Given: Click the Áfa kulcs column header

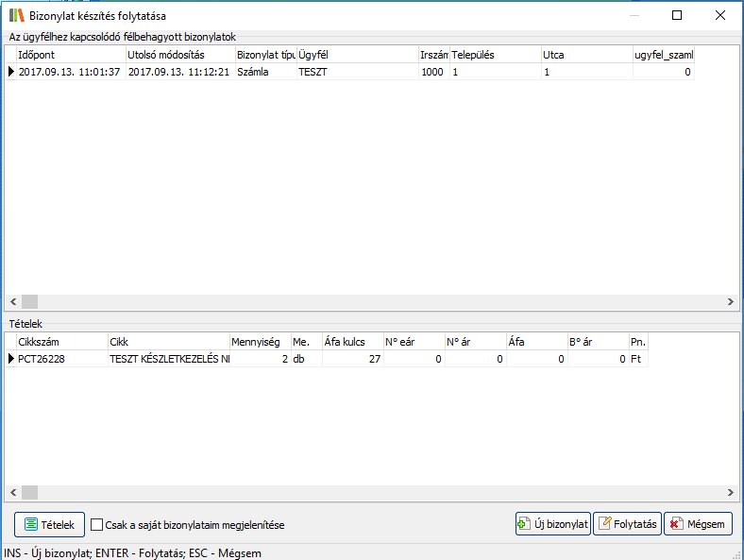Looking at the screenshot, I should click(x=351, y=342).
